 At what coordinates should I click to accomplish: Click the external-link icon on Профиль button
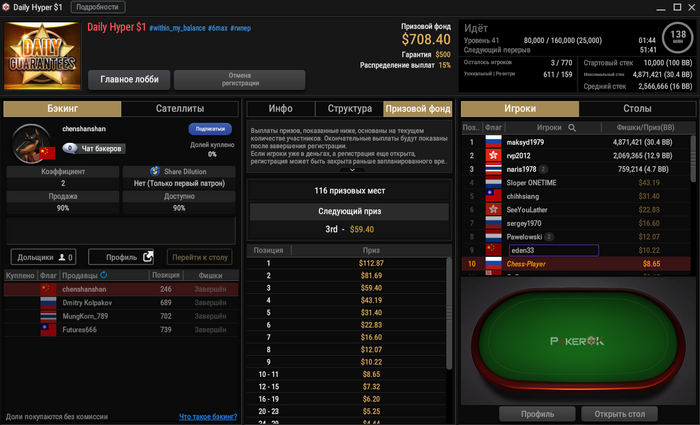coord(148,257)
